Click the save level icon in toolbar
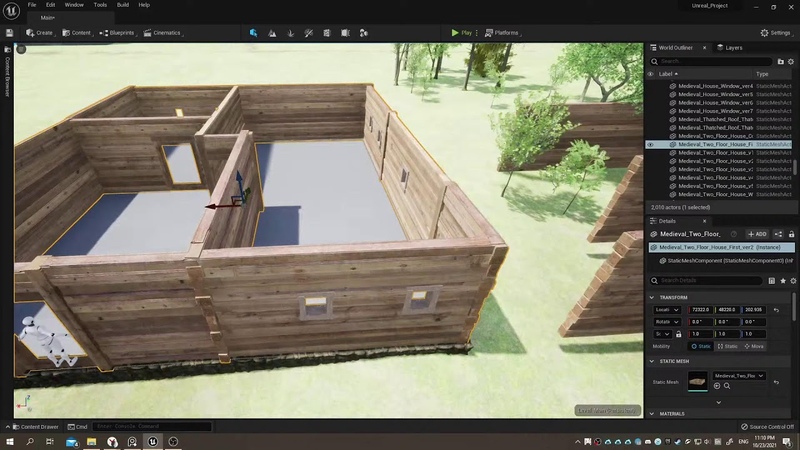 pos(10,33)
